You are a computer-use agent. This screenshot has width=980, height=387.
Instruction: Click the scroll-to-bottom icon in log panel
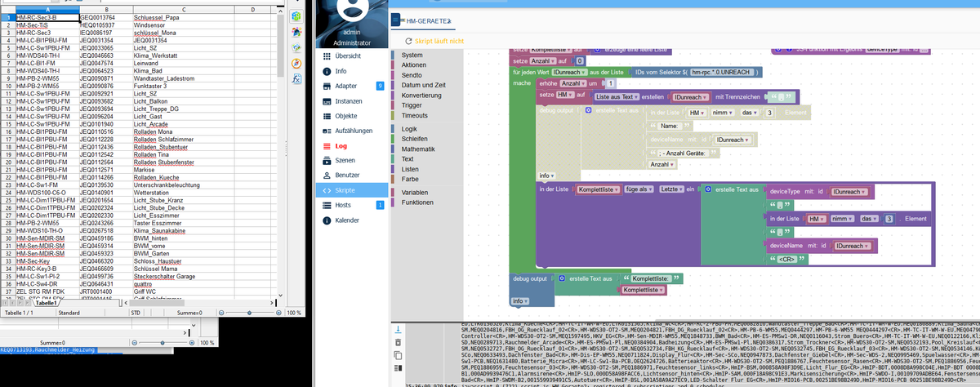point(399,328)
